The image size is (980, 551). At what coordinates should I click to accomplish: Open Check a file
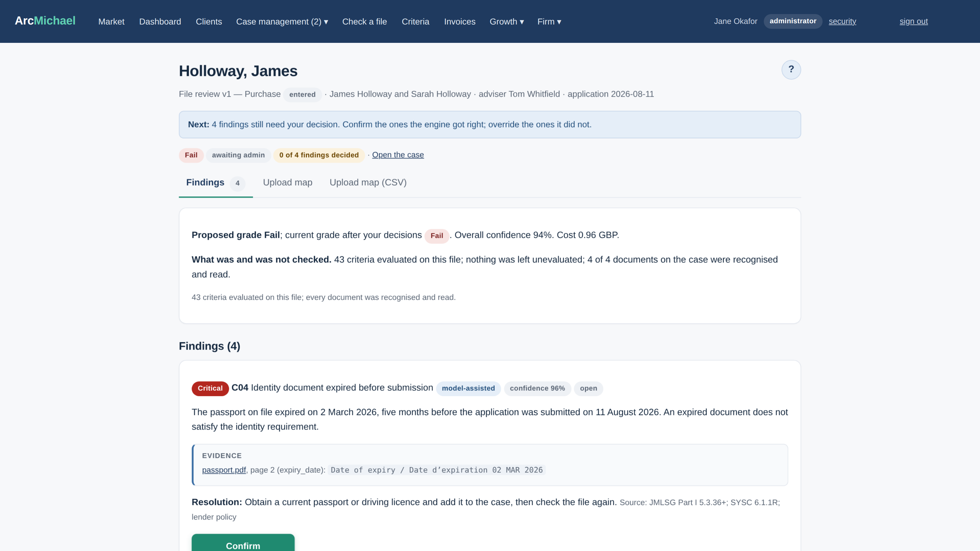coord(364,22)
